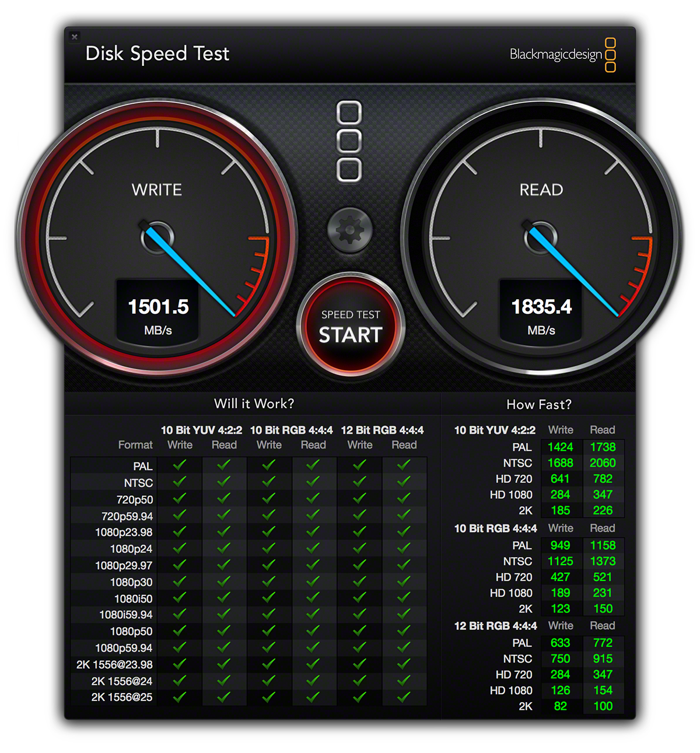Click the 1080p23.98 format row label

pyautogui.click(x=124, y=533)
